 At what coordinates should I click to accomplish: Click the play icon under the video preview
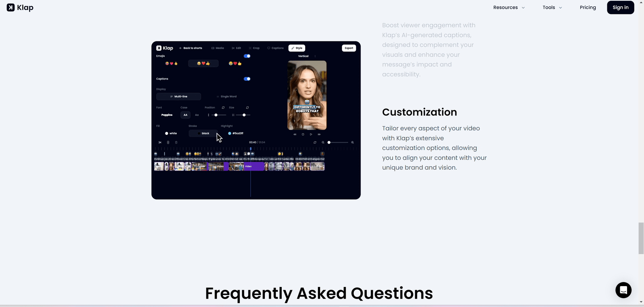tap(311, 134)
